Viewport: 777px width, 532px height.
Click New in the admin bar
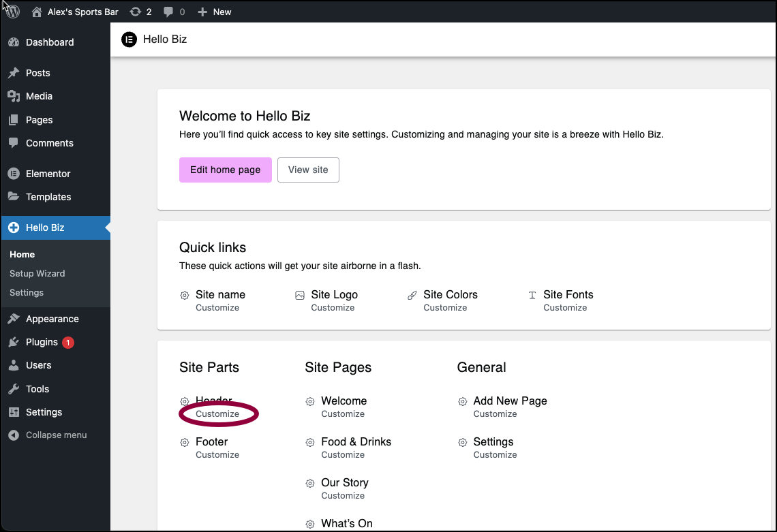coord(222,12)
